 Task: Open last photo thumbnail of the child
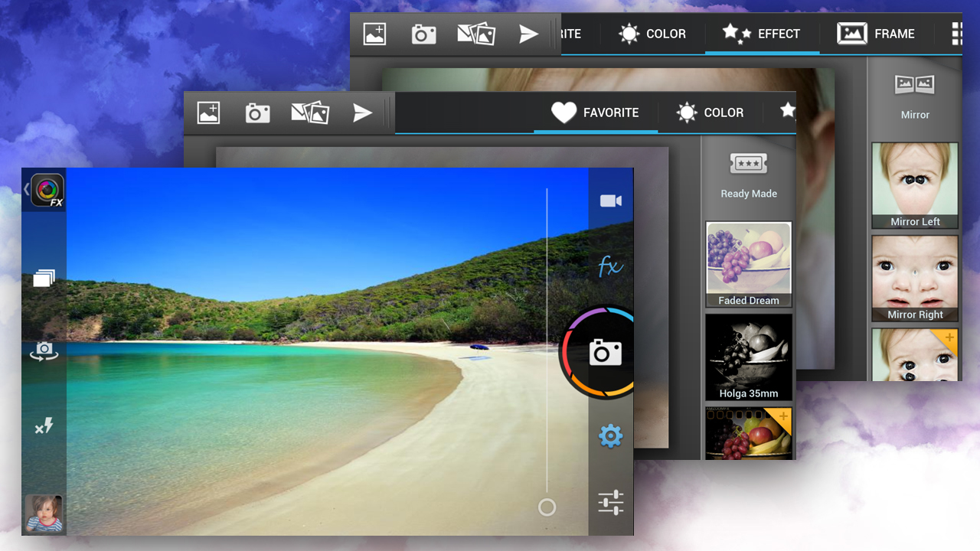click(44, 514)
